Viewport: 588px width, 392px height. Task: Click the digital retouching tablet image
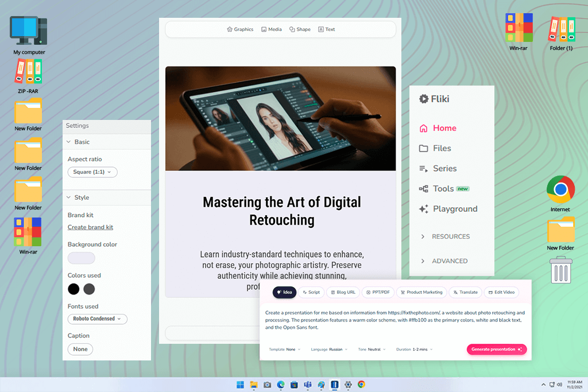pos(280,118)
